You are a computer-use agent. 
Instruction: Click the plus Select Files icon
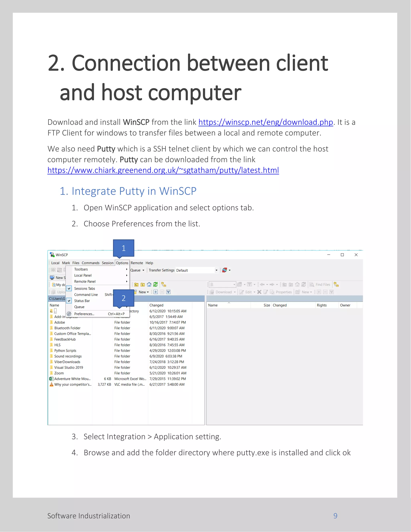(156, 292)
